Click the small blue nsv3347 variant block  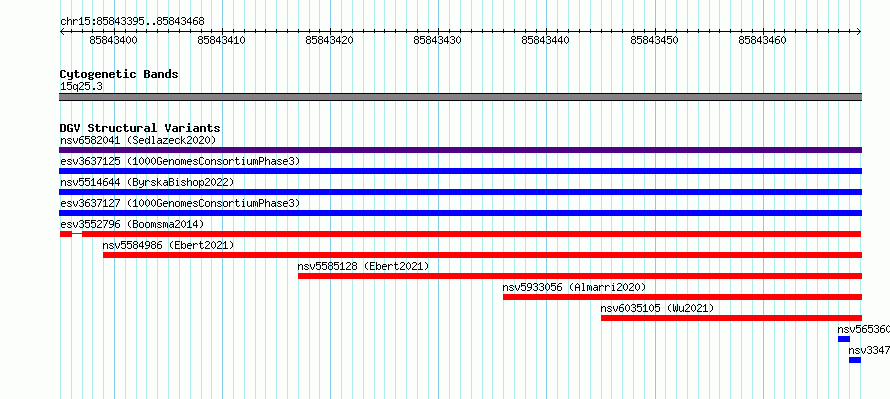[855, 360]
